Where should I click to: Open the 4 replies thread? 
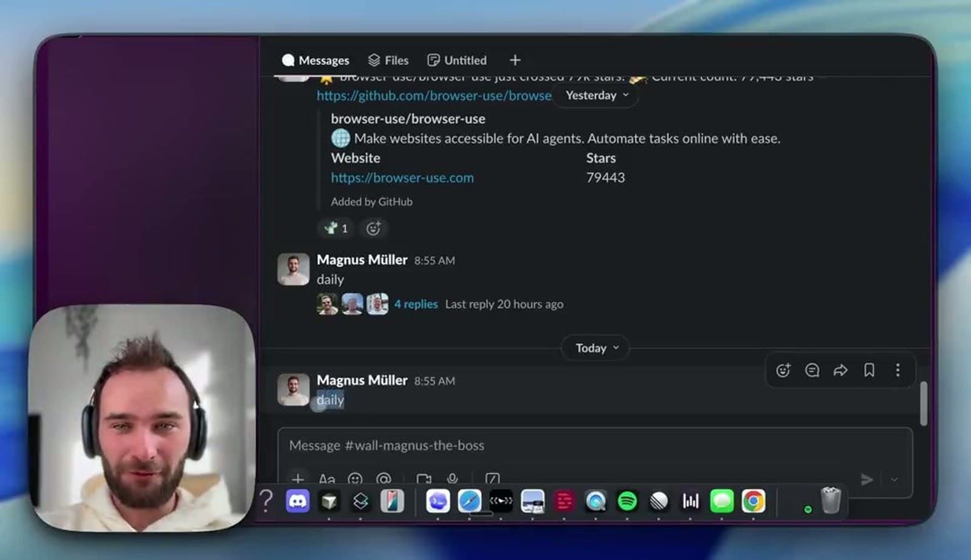416,304
